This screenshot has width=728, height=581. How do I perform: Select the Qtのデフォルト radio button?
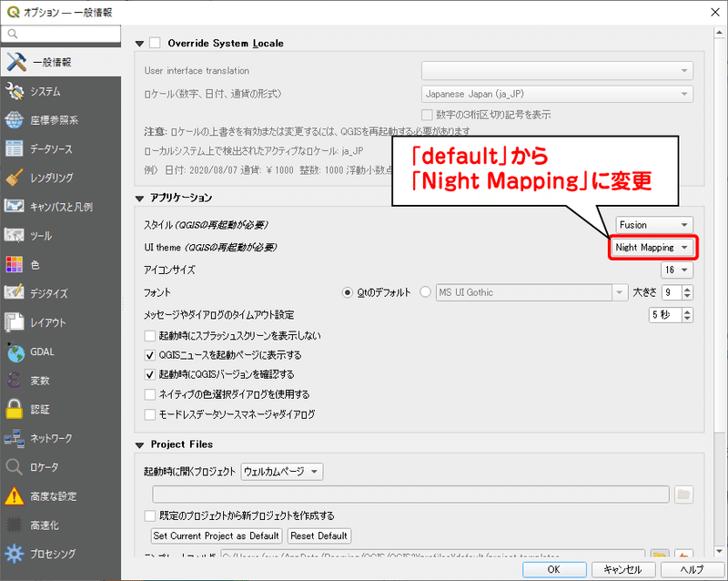(x=347, y=293)
